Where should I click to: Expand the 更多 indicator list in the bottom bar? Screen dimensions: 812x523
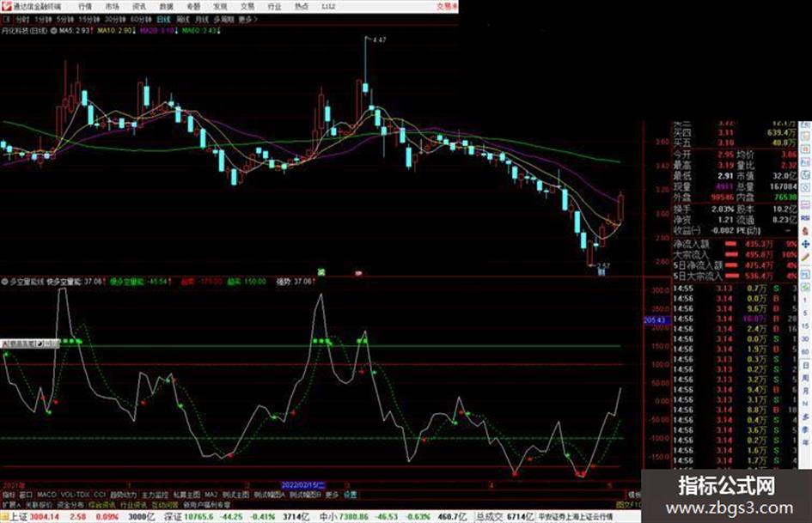coord(332,495)
